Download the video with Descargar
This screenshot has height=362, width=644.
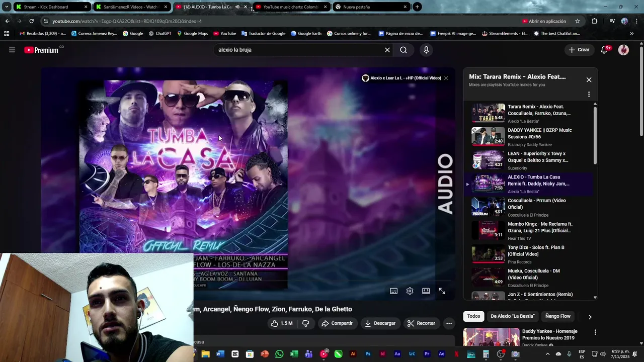pyautogui.click(x=380, y=323)
